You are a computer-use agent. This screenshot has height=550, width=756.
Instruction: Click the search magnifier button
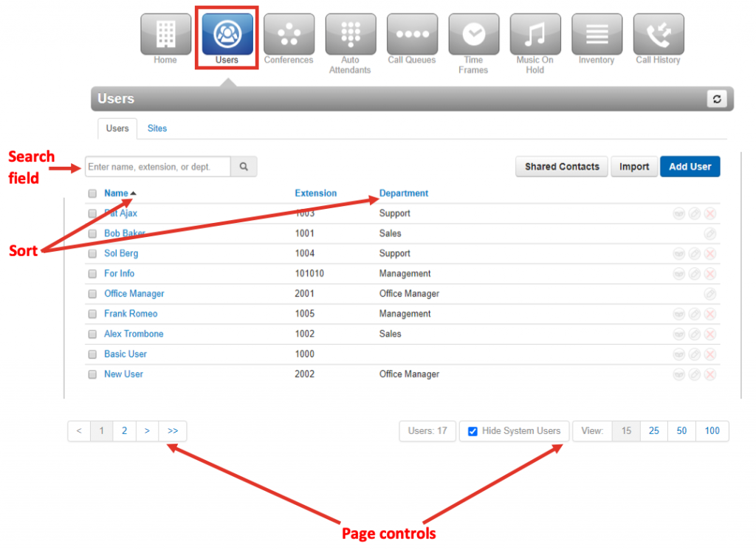coord(244,167)
